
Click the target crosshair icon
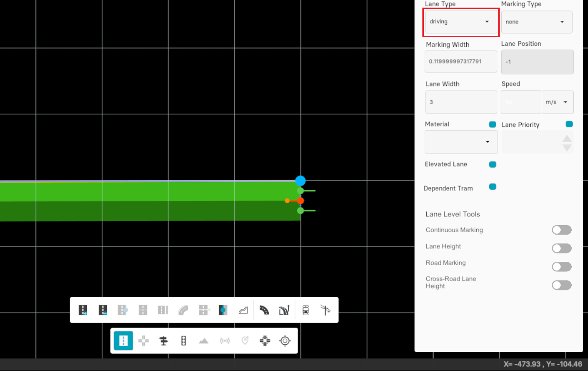click(x=285, y=340)
